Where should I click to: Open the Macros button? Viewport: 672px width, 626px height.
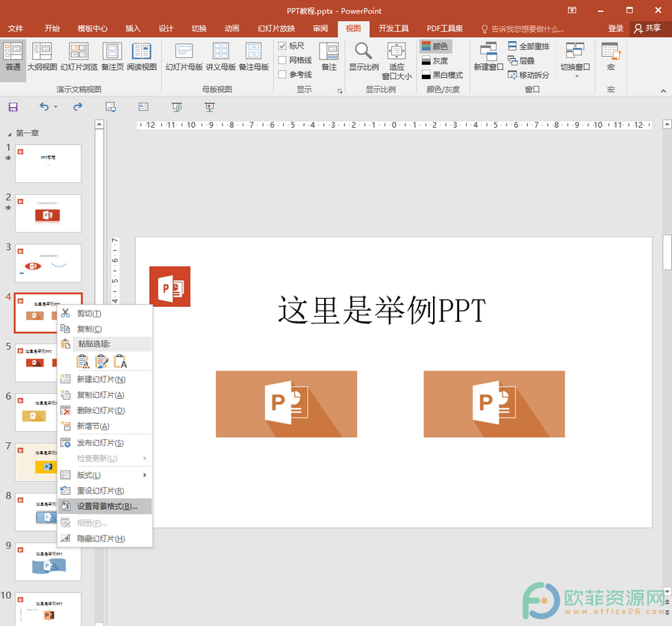coord(611,57)
